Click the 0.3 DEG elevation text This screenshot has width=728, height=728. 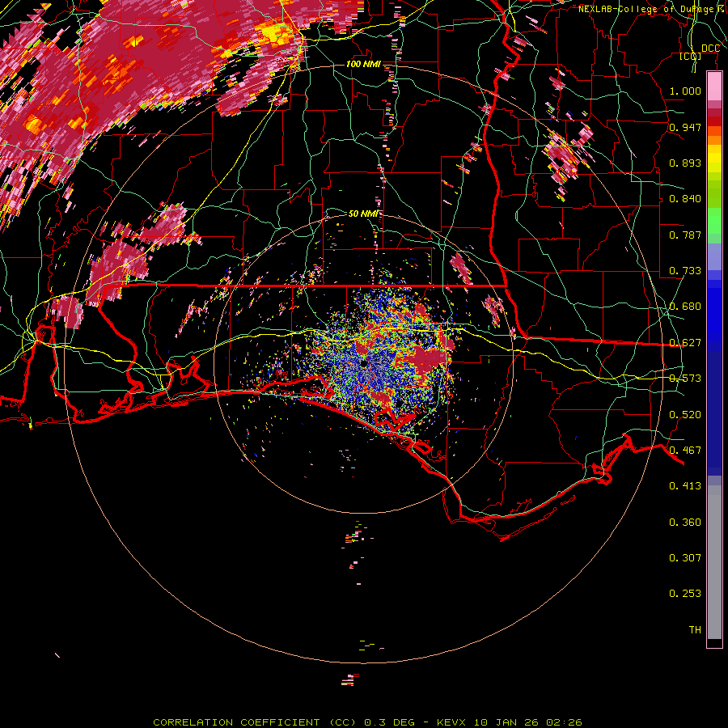pyautogui.click(x=390, y=722)
